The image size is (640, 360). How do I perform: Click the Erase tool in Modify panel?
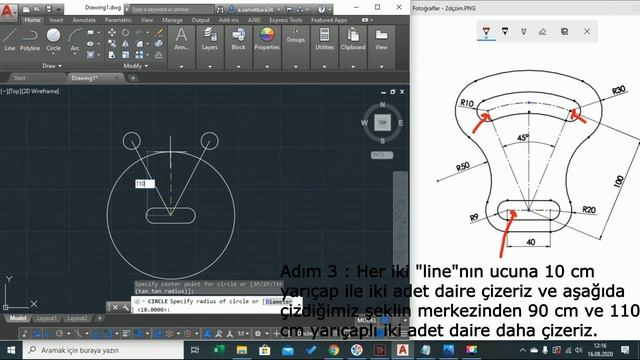(x=158, y=32)
